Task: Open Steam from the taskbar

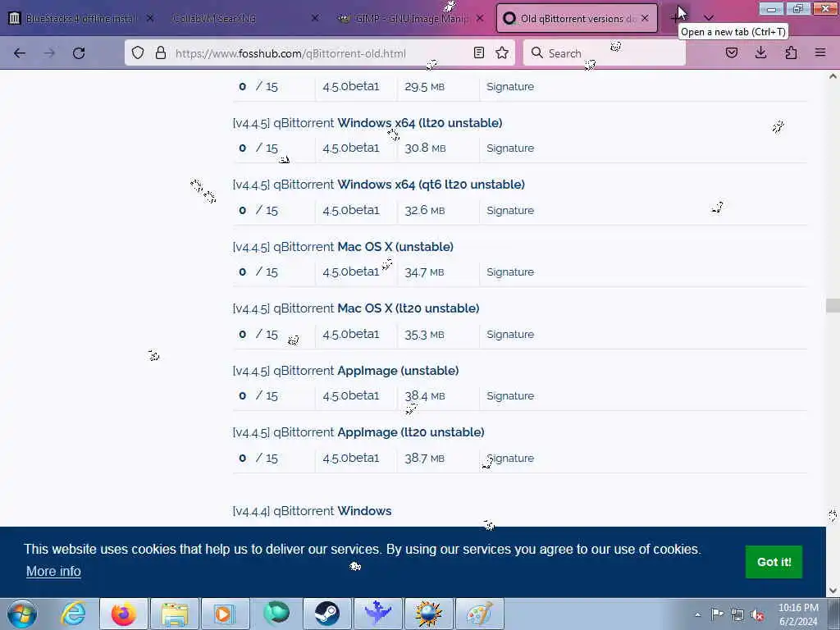Action: point(326,614)
